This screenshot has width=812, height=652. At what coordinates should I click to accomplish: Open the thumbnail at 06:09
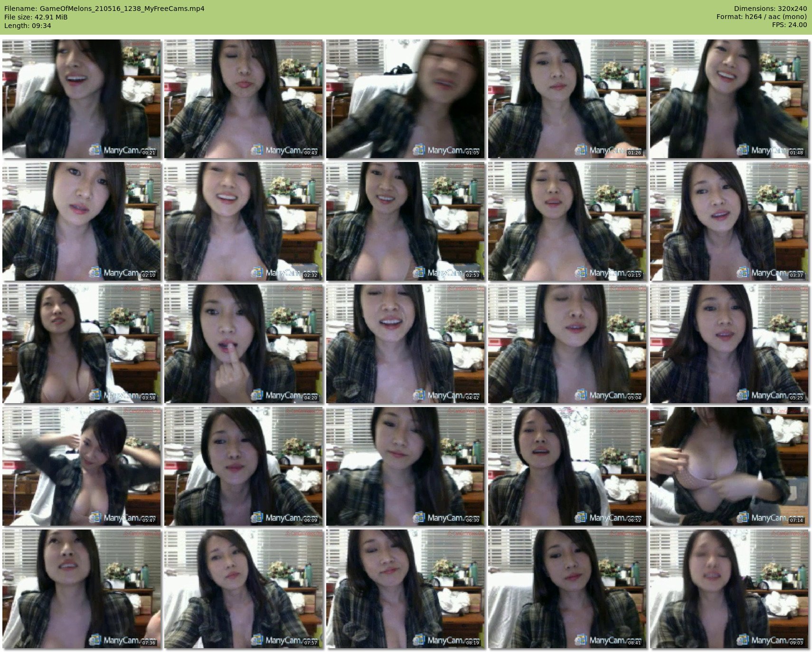pos(244,466)
